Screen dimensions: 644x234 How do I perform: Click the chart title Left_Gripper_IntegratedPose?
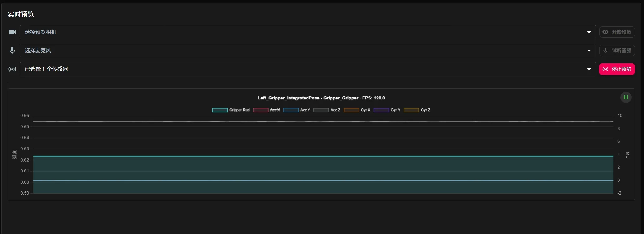click(321, 98)
